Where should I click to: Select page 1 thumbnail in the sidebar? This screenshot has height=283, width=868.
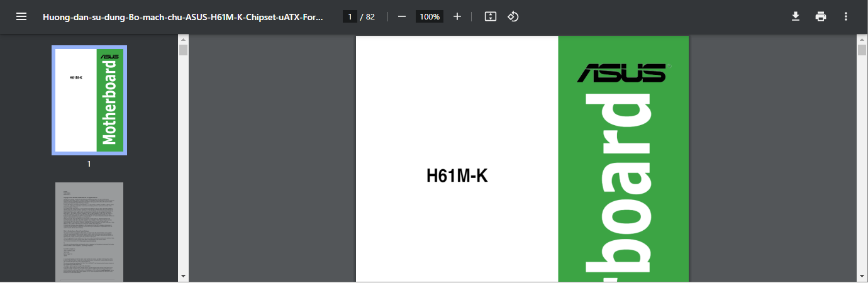(89, 100)
